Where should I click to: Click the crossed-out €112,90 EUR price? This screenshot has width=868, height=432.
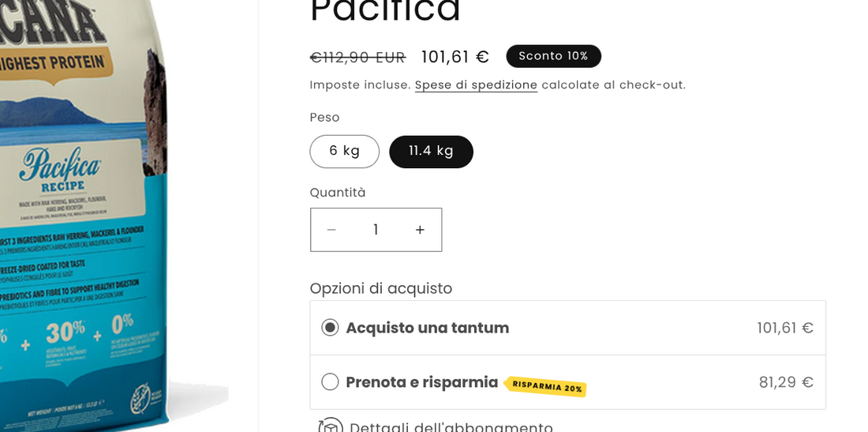tap(357, 58)
